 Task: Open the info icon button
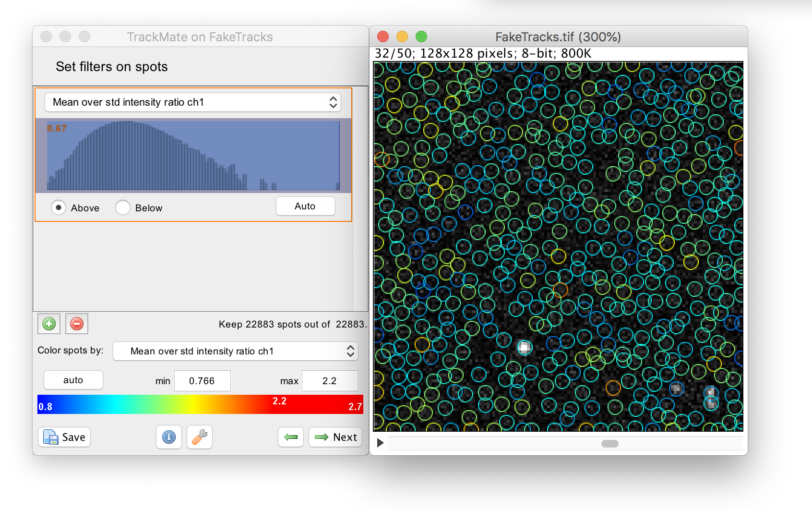169,437
